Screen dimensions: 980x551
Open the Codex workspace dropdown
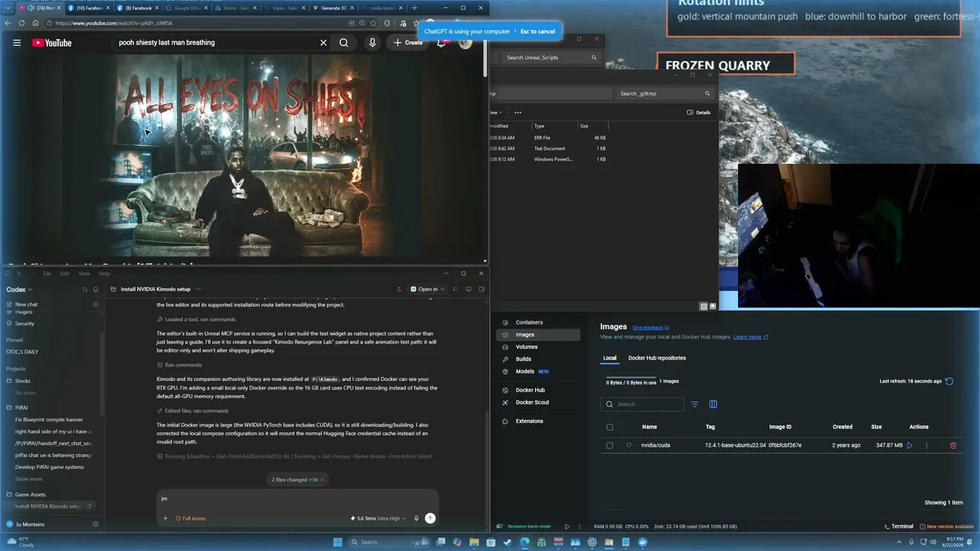20,289
